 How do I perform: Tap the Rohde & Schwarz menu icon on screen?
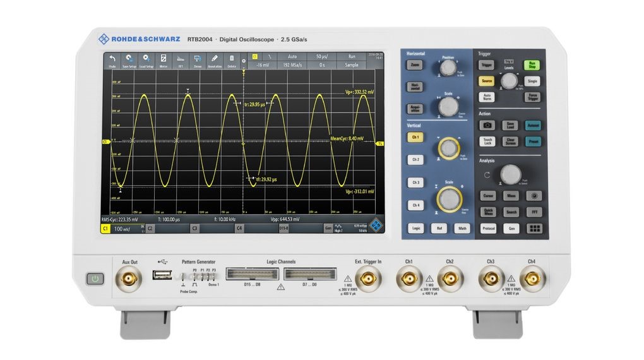tap(376, 225)
